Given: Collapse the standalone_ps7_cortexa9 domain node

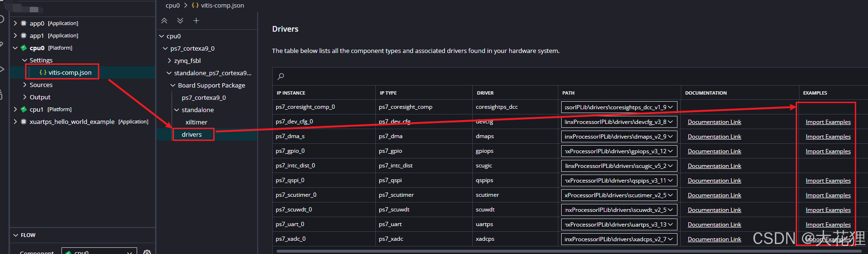Looking at the screenshot, I should 169,73.
